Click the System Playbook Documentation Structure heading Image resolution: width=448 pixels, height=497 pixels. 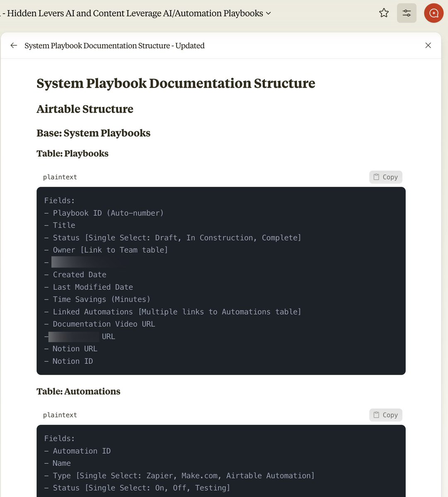176,83
